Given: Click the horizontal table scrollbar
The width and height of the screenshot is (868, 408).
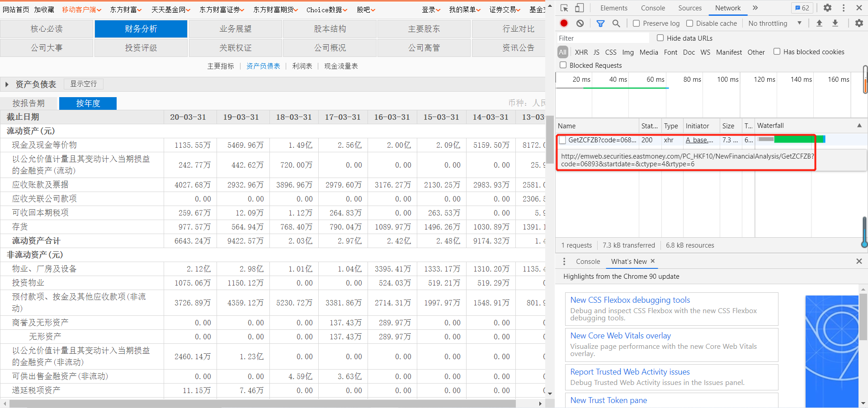Looking at the screenshot, I should pyautogui.click(x=262, y=403).
